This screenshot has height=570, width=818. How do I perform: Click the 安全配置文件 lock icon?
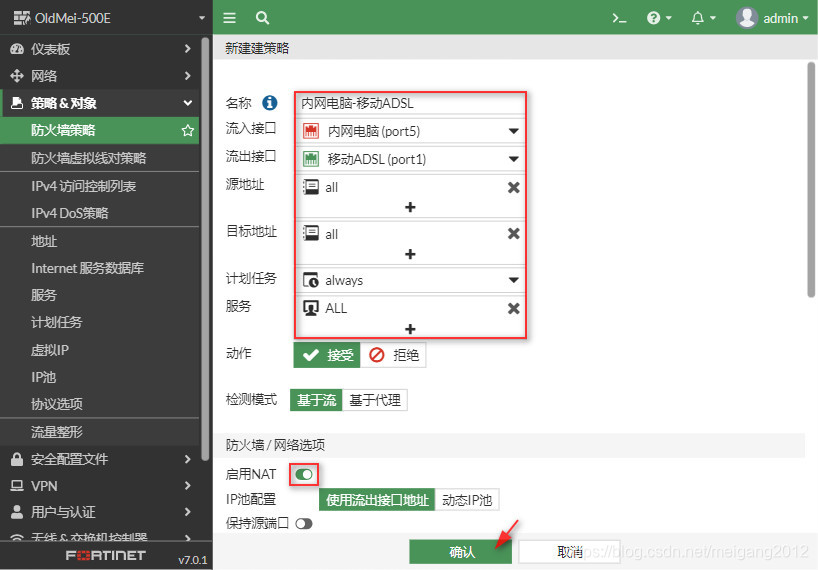[x=17, y=459]
